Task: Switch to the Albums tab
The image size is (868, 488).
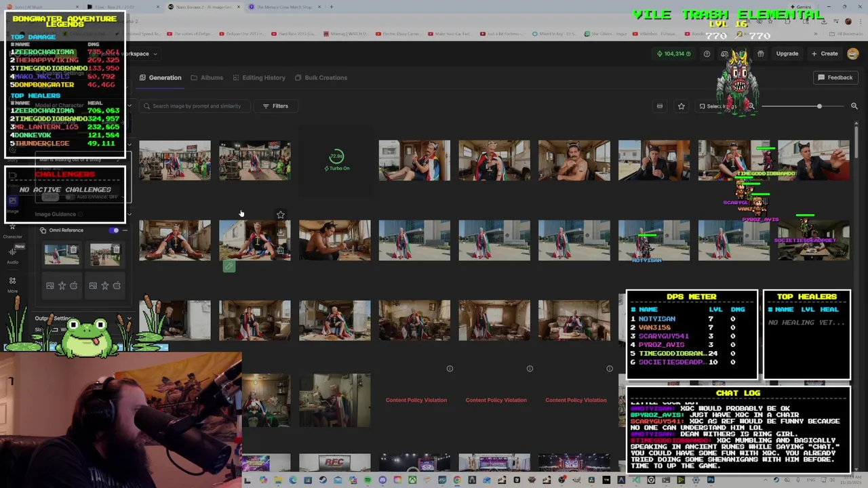Action: point(207,77)
